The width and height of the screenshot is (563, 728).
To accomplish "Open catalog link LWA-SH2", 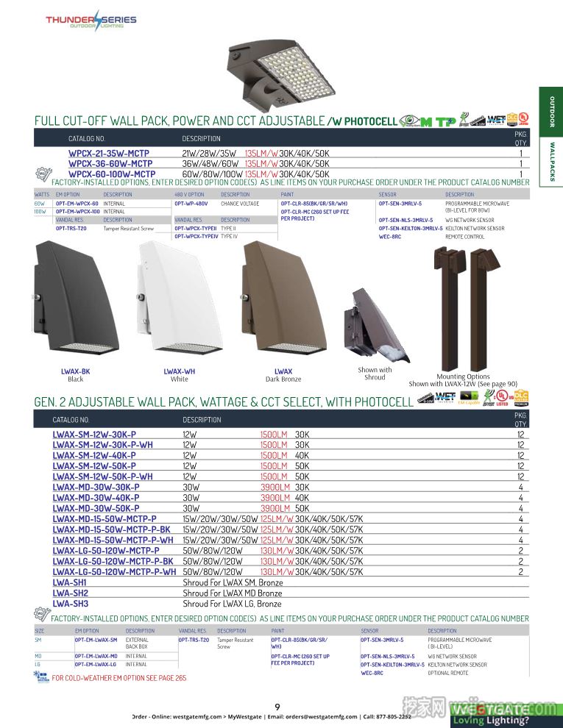I will click(x=70, y=593).
